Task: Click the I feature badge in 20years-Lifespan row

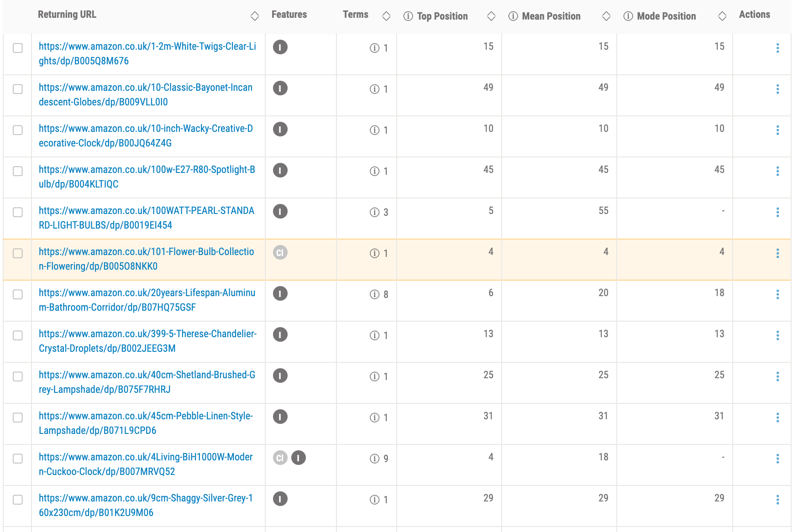Action: 280,293
